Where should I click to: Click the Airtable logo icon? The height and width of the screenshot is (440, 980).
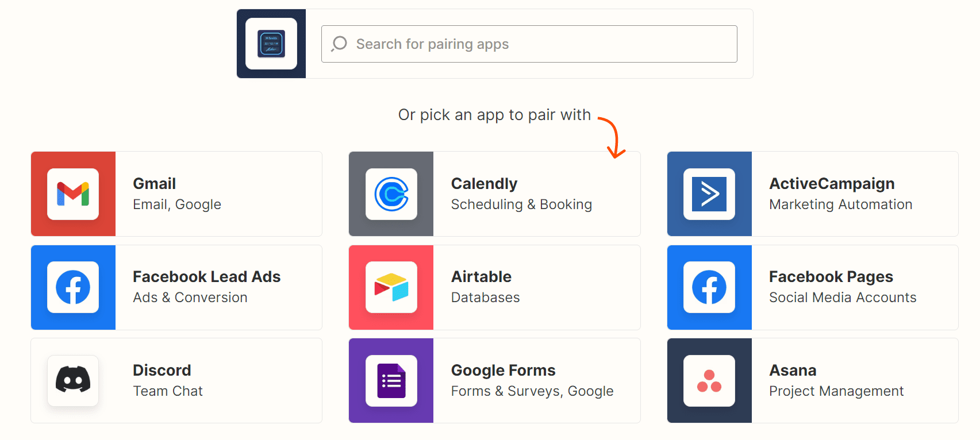point(391,287)
